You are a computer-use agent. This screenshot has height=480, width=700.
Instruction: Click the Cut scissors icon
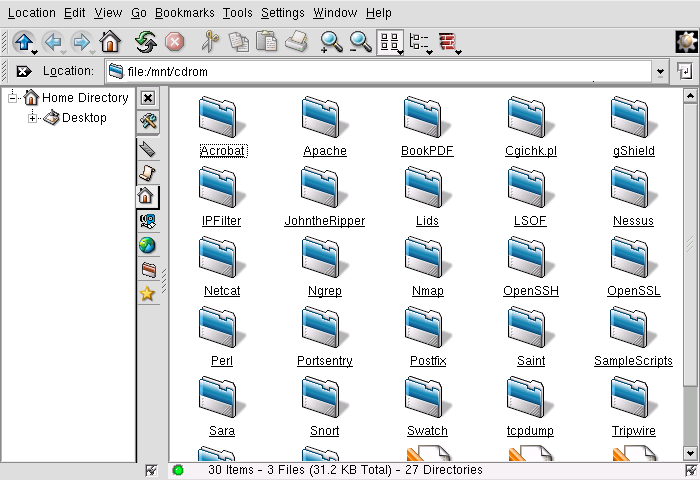pos(210,42)
